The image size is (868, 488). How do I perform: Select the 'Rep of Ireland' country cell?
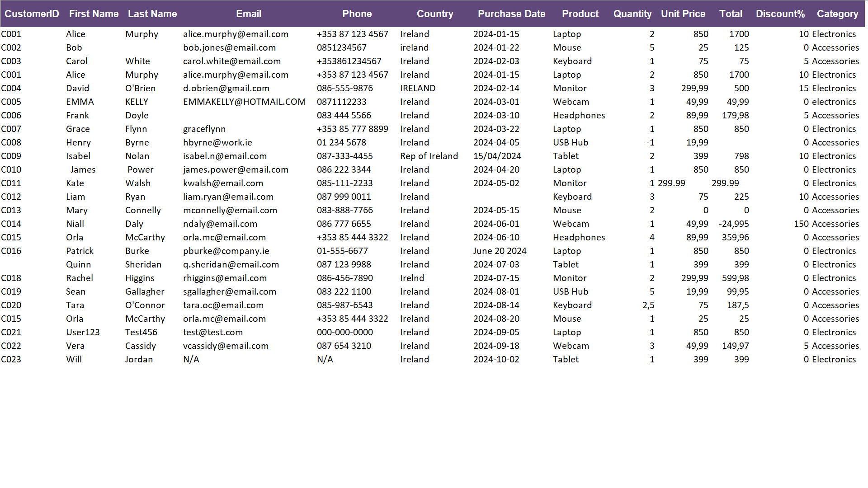(x=429, y=156)
